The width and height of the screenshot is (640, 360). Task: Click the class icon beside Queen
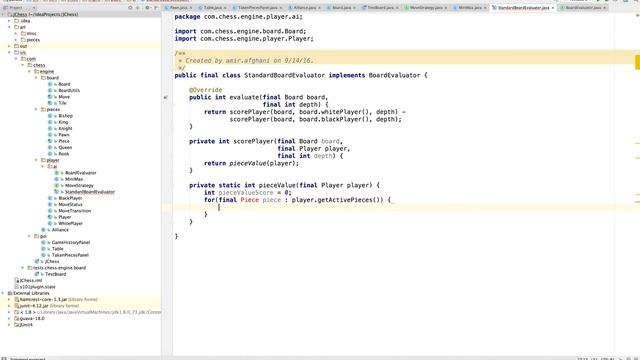pos(50,147)
